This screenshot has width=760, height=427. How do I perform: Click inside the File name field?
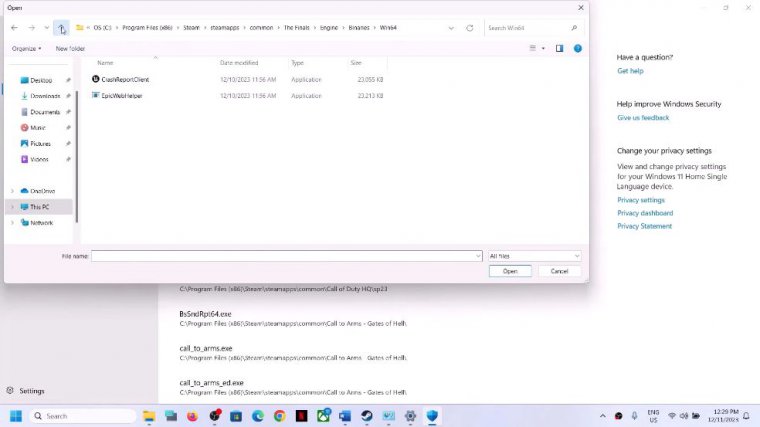coord(286,256)
